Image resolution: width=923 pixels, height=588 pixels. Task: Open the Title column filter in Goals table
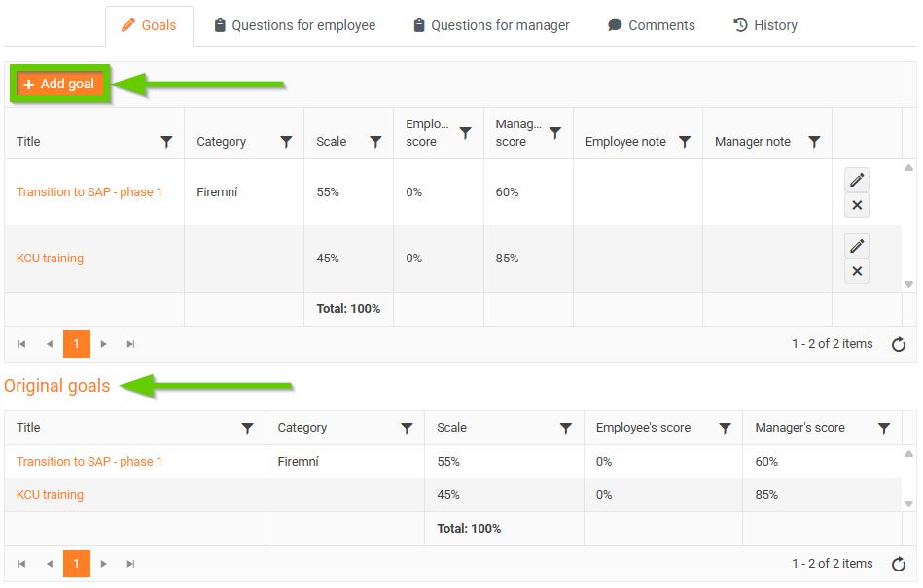pos(166,142)
